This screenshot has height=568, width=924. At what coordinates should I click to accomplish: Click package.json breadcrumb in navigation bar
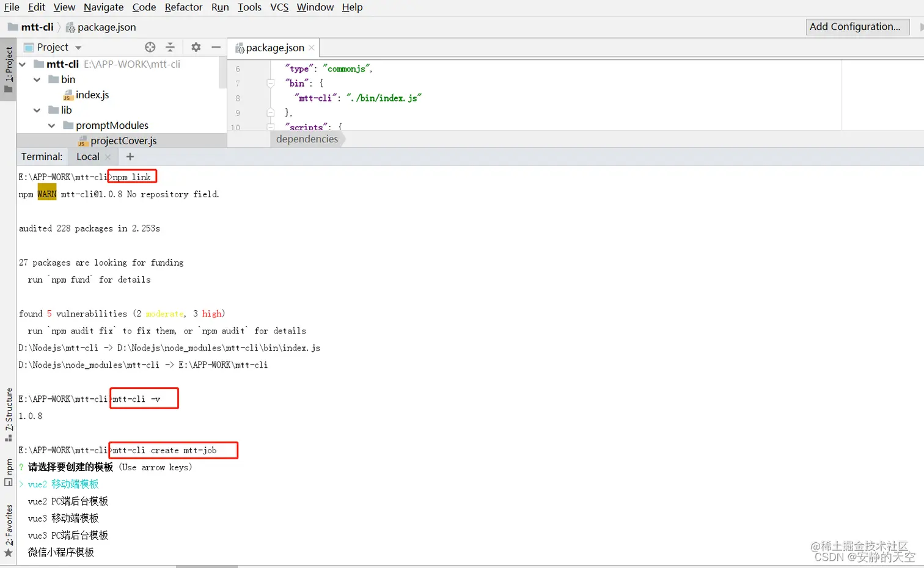tap(101, 27)
